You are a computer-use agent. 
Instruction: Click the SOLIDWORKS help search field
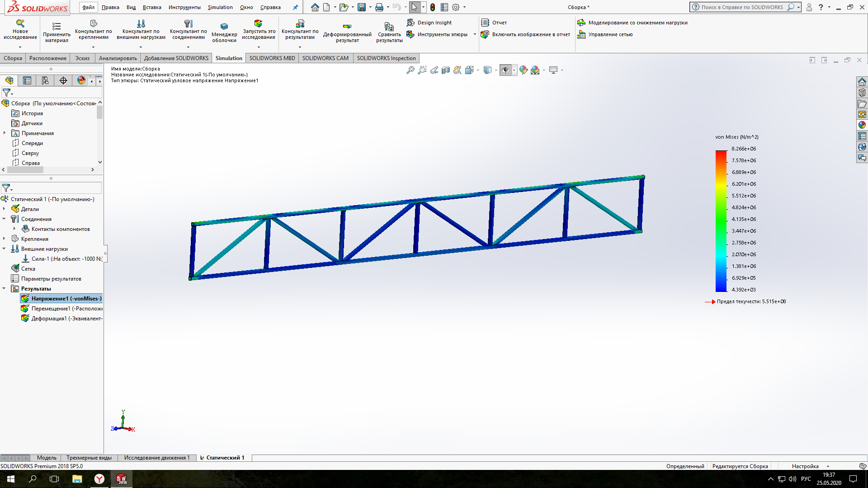[743, 7]
